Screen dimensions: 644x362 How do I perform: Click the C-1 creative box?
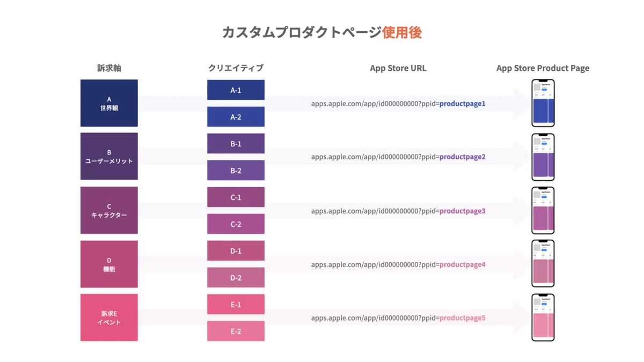pos(236,197)
